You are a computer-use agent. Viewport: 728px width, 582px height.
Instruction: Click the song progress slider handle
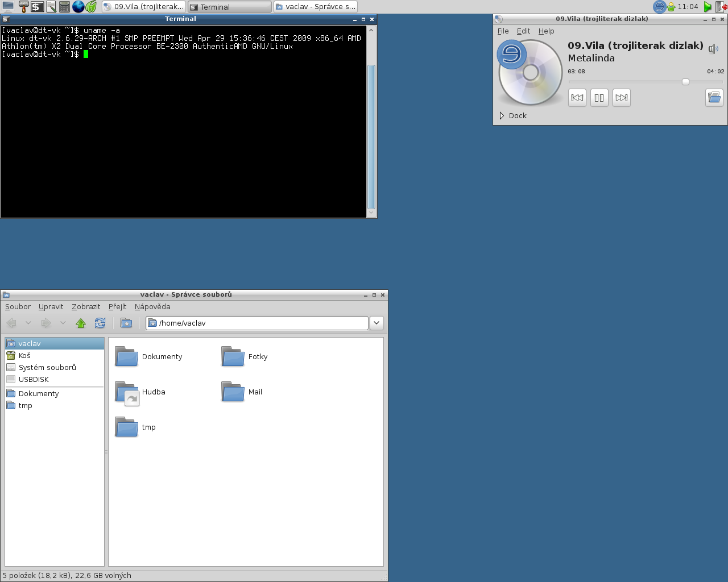pos(685,82)
